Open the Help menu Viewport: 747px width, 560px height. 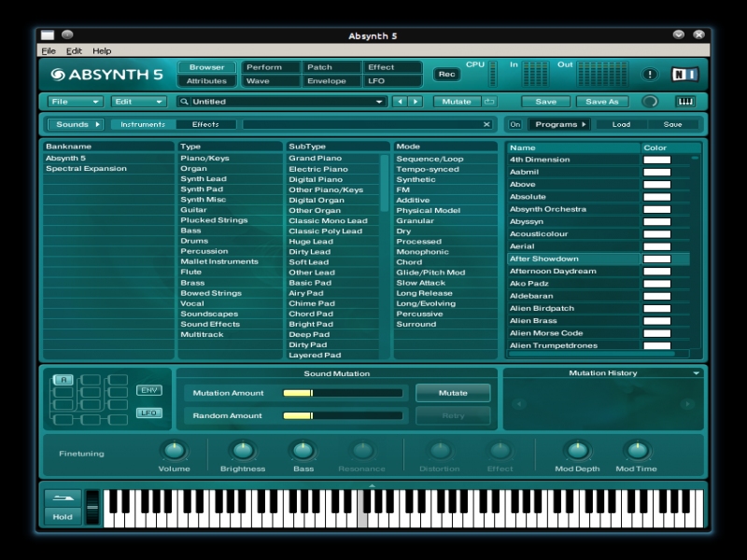point(102,50)
